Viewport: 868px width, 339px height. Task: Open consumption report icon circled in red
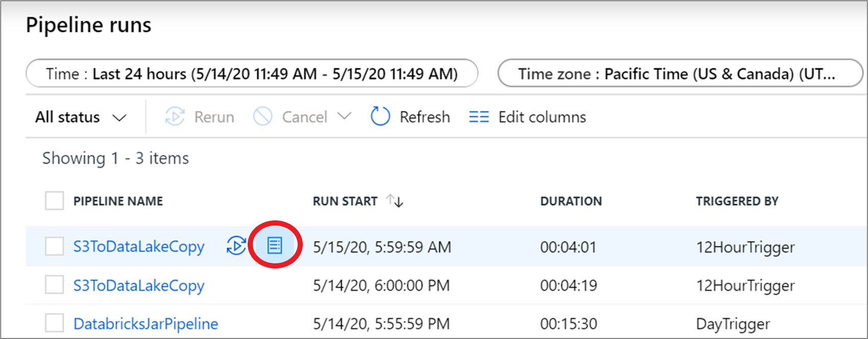click(275, 246)
